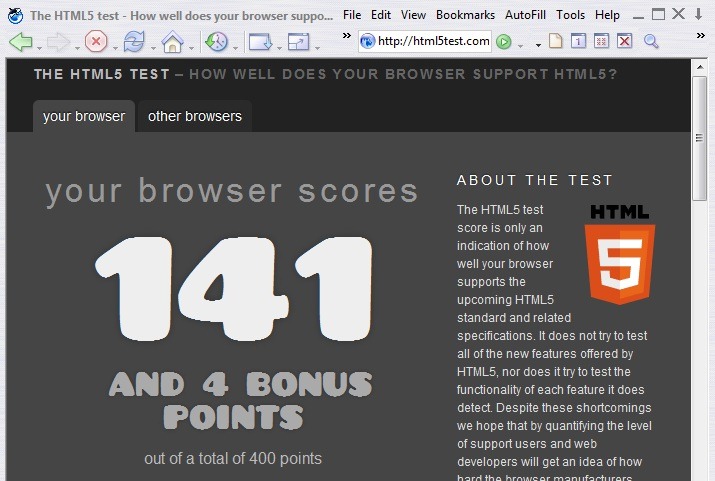This screenshot has height=481, width=715.
Task: Click the scrollbar up arrow
Action: (x=699, y=67)
